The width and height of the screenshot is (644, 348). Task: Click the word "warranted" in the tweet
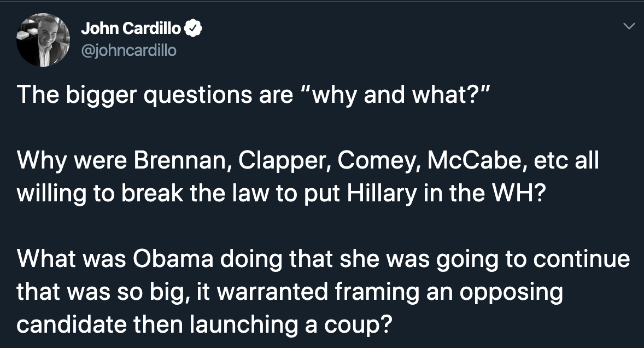(x=272, y=292)
